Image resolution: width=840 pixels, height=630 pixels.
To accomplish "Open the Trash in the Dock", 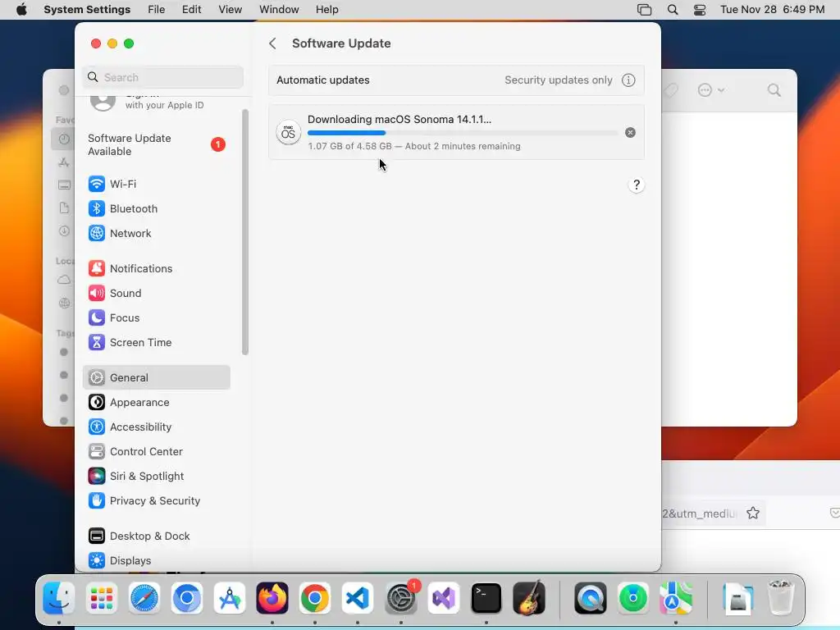I will 781,598.
